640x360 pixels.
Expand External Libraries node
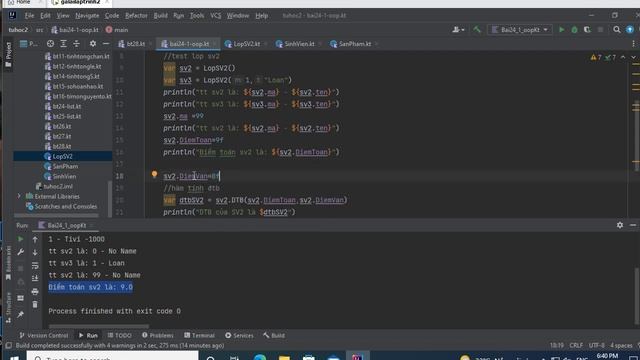19,196
